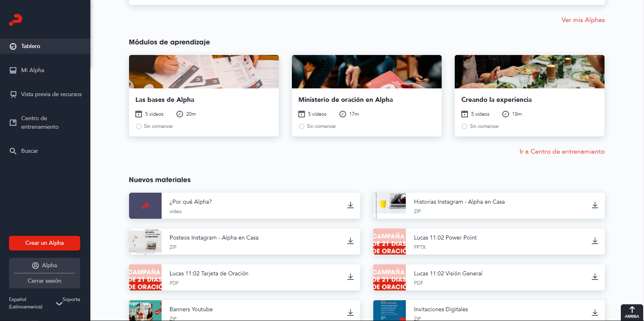Open Ministerio de oración en Alpha thumbnail
Screen dimensions: 644x321
(x=367, y=72)
